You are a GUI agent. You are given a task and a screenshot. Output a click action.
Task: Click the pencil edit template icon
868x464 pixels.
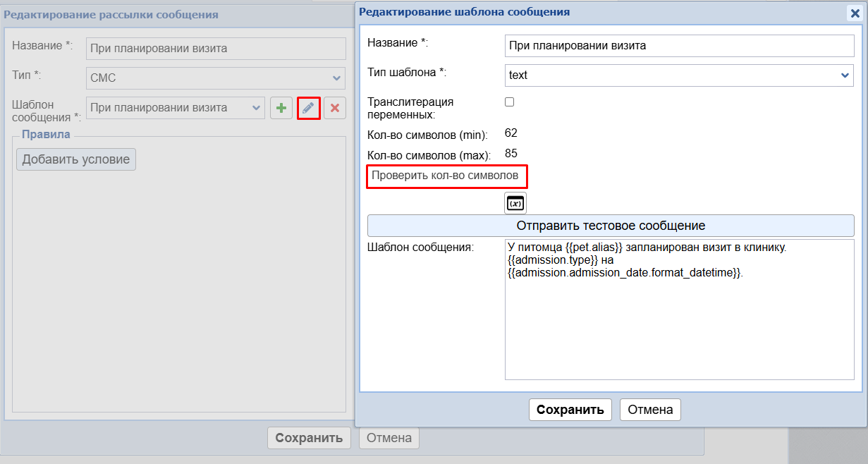tap(308, 108)
